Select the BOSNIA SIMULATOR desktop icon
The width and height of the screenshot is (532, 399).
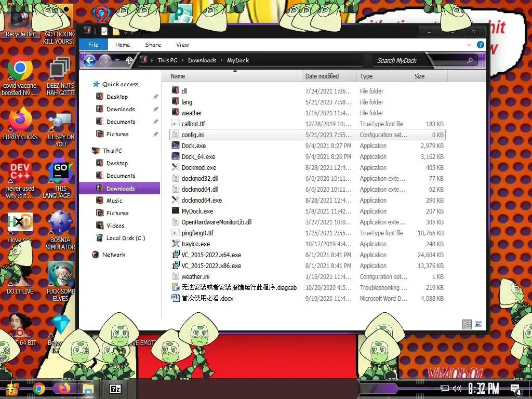pos(60,231)
